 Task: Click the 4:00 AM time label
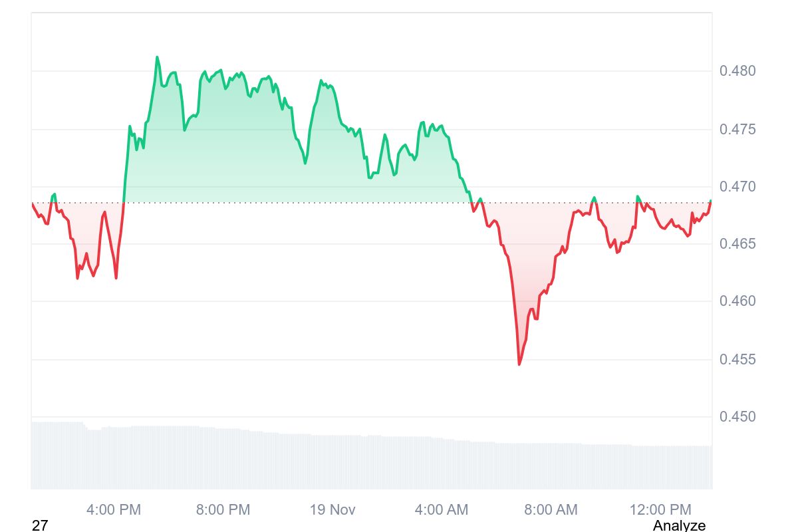click(441, 510)
